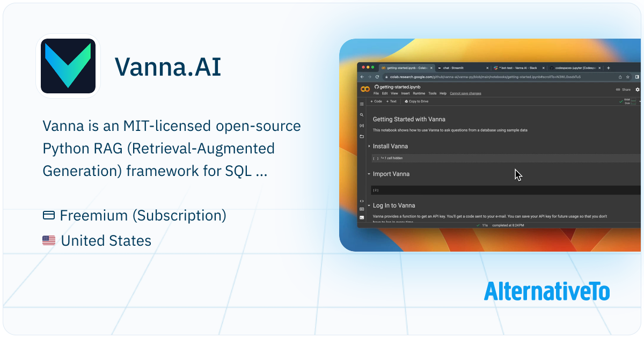Open the Insert menu in Colab
Viewport: 644px width, 338px height.
tap(406, 93)
